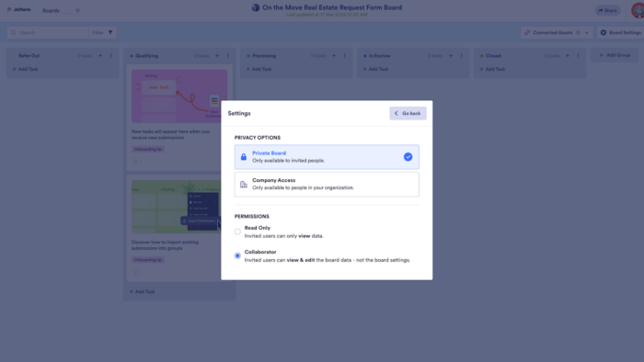Open the Qualifying group options menu
This screenshot has width=644, height=362.
point(228,56)
